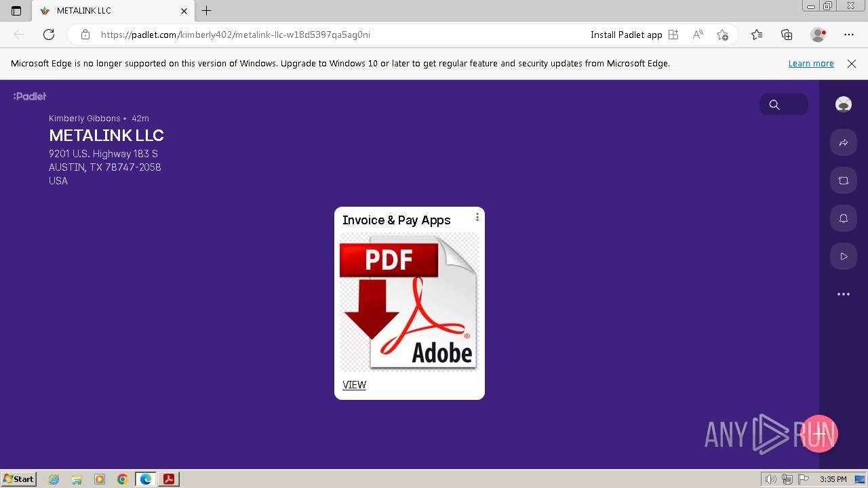Open File Explorer from taskbar
Viewport: 868px width, 488px height.
click(x=77, y=479)
